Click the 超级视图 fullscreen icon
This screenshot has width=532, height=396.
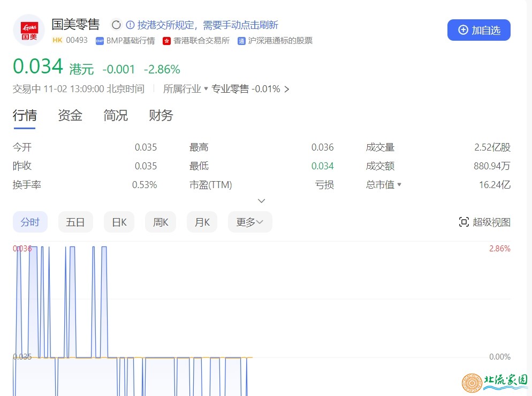coord(464,222)
